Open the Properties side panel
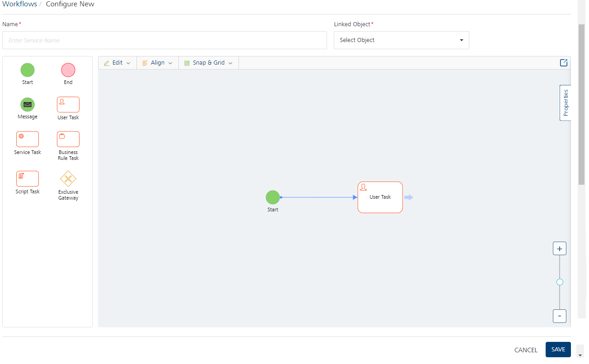Image resolution: width=589 pixels, height=364 pixels. pyautogui.click(x=565, y=103)
